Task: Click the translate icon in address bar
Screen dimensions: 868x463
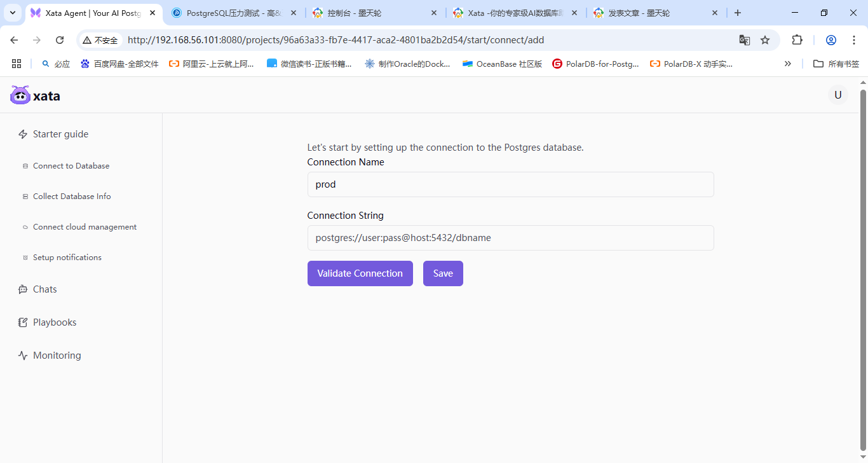Action: (744, 39)
